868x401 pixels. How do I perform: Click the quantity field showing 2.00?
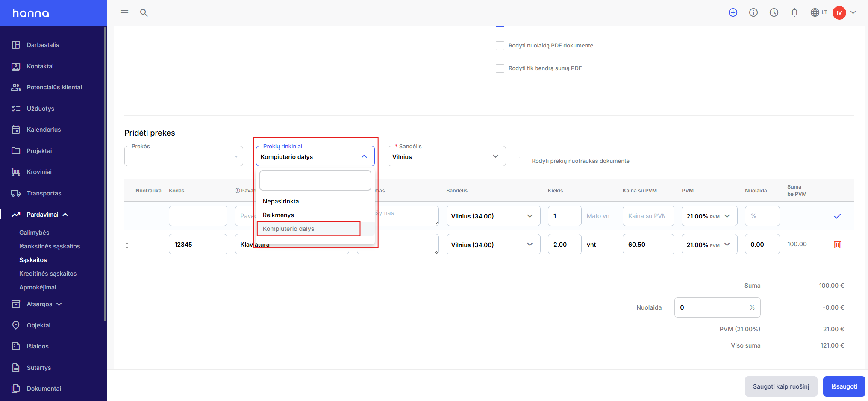565,245
